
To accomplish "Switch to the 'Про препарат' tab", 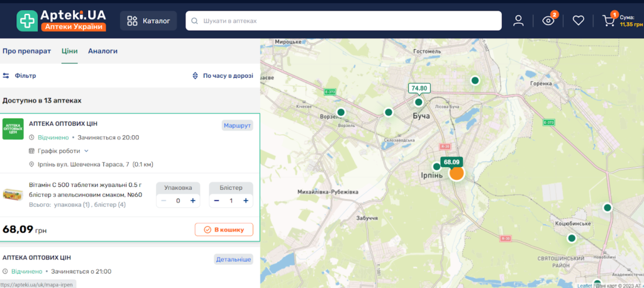I will [26, 51].
